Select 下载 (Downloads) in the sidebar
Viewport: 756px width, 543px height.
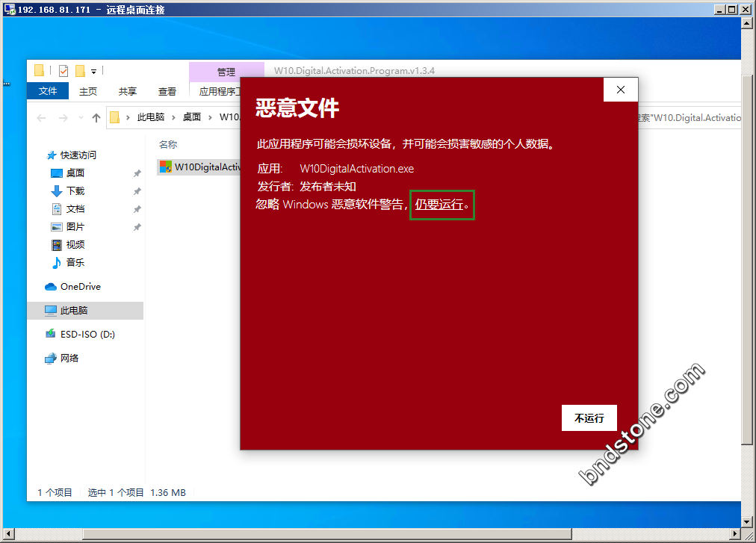75,191
